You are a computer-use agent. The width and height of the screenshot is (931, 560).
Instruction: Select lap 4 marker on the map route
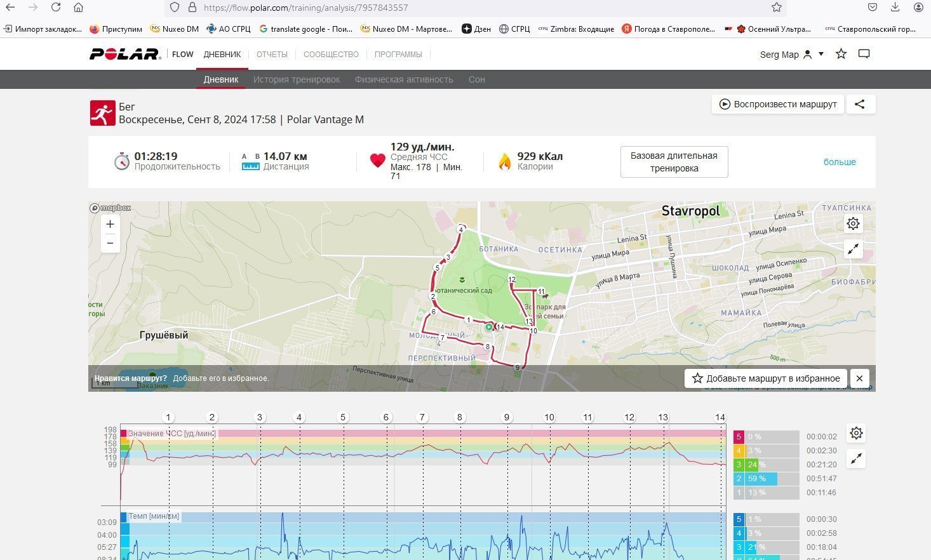coord(461,229)
